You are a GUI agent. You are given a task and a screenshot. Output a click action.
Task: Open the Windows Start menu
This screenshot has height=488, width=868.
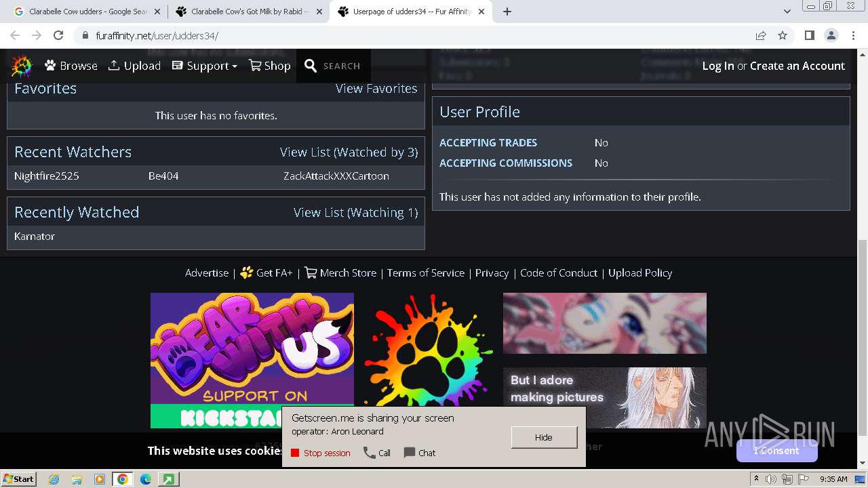coord(19,479)
